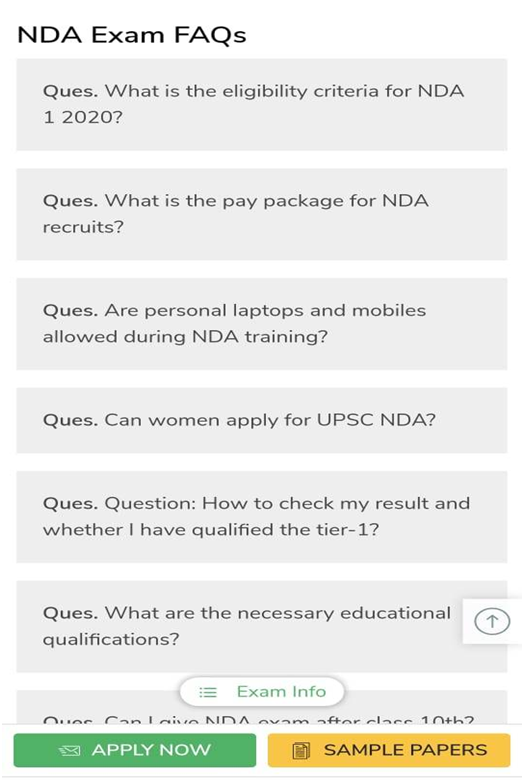Click the 'Ques.' label of the eligibility question
Viewport: 524px width, 784px height.
[x=70, y=92]
